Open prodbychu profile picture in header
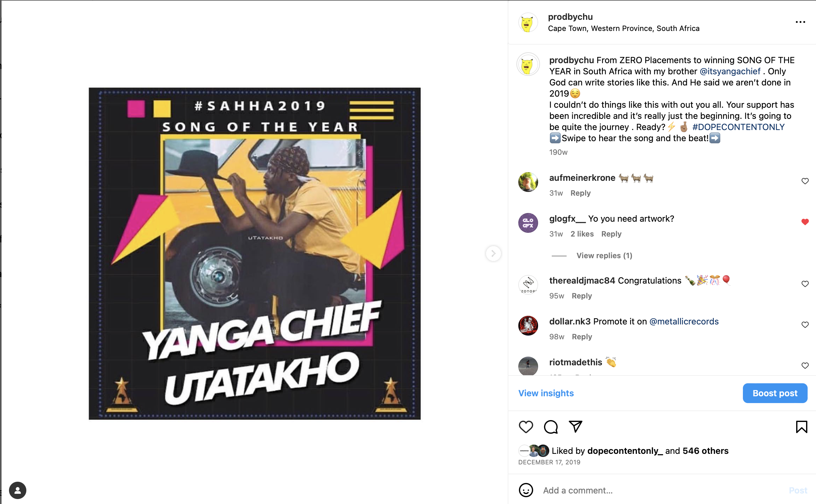The width and height of the screenshot is (816, 504). point(528,23)
